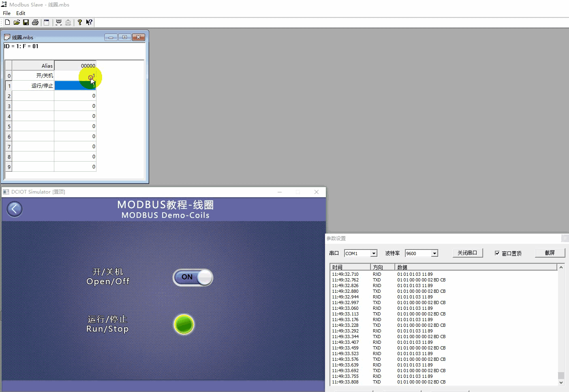The image size is (569, 392).
Task: Toggle the Open/Off ON switch
Action: (193, 277)
